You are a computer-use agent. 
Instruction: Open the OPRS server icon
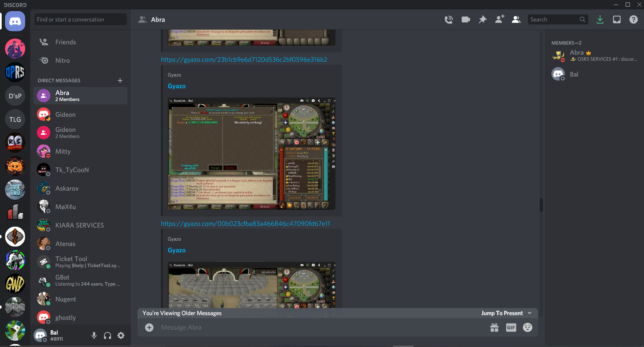(x=15, y=72)
